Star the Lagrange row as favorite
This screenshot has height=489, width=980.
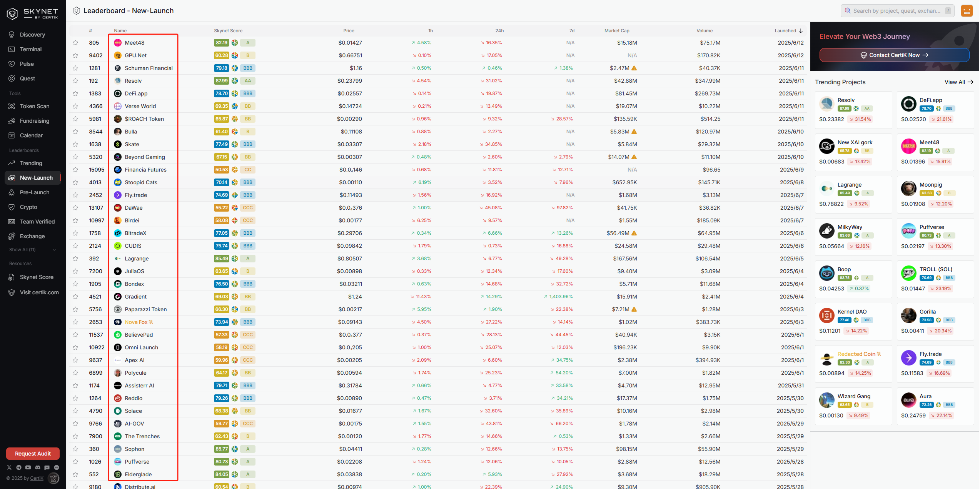click(x=75, y=259)
